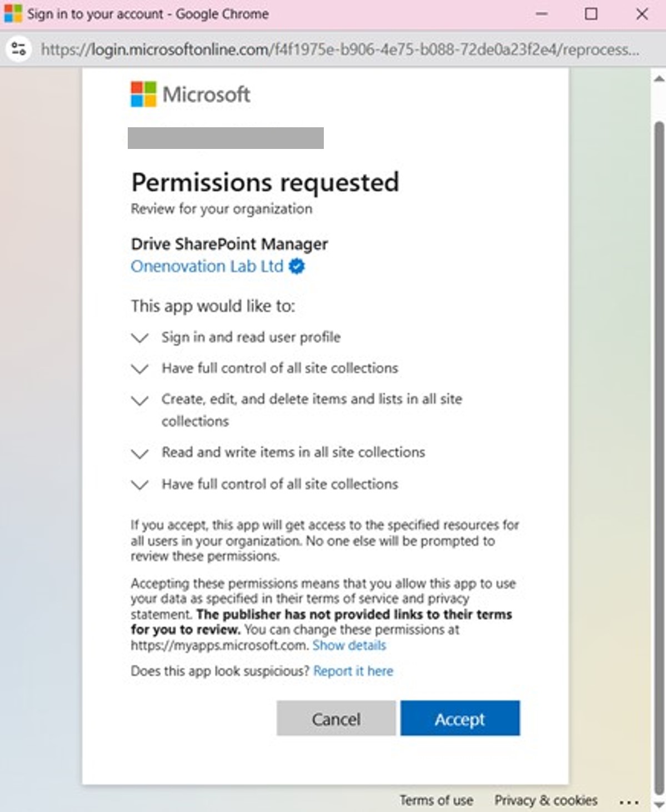Click the URL in the address bar

pos(340,49)
